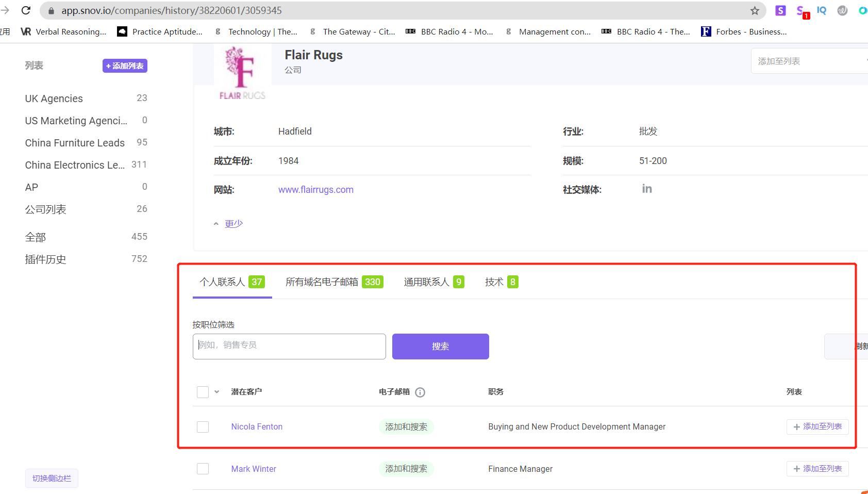Open Nicola Fenton's profile link
Viewport: 868px width, 494px height.
pos(257,427)
